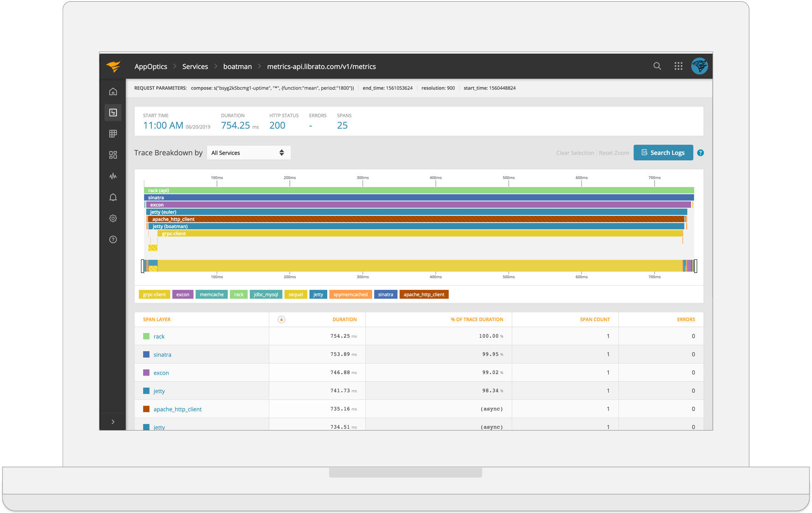Open the All Services breakdown dropdown

248,153
